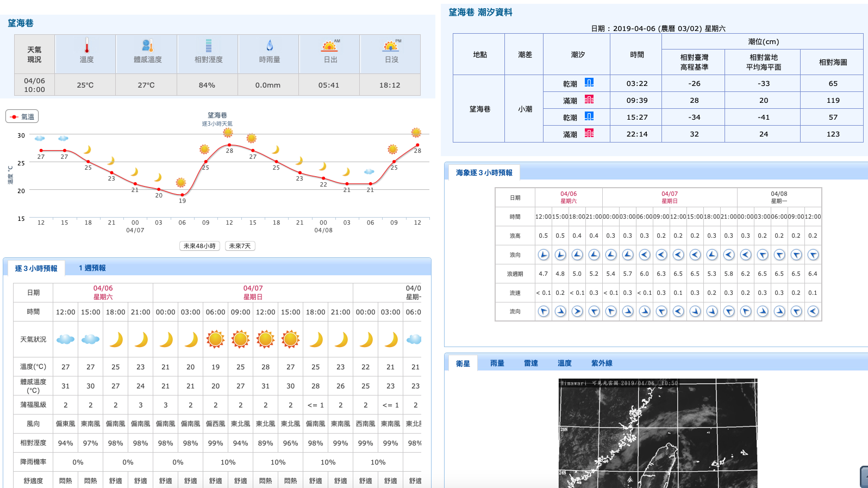Image resolution: width=868 pixels, height=488 pixels.
Task: Click the 04/07 星期日 date header in forecast table
Action: tap(253, 293)
